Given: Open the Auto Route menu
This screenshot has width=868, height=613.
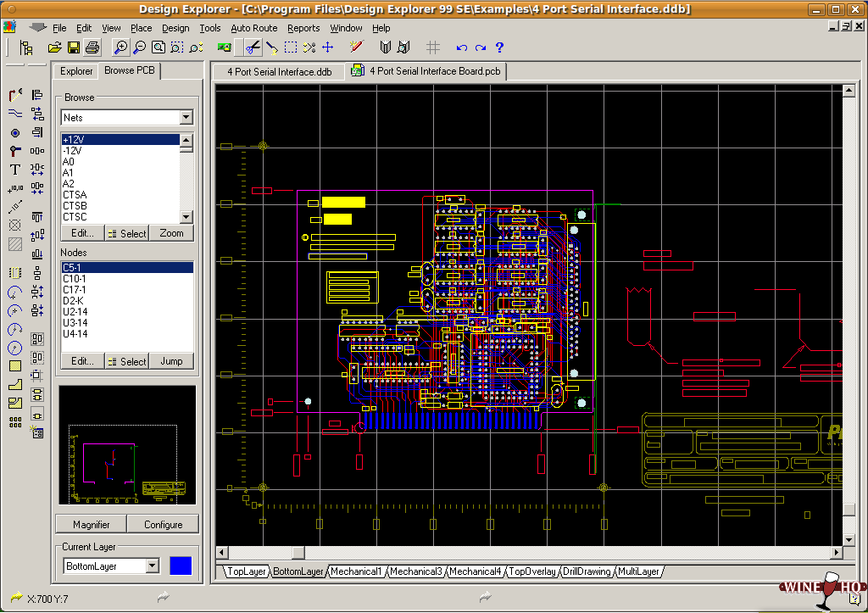Looking at the screenshot, I should click(253, 27).
